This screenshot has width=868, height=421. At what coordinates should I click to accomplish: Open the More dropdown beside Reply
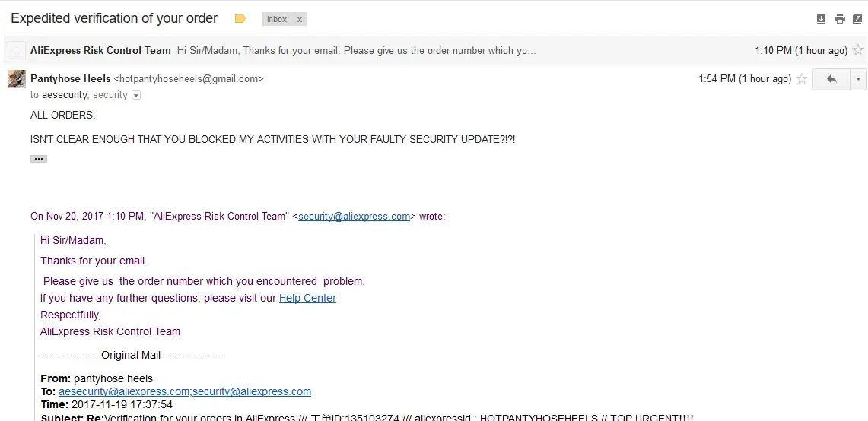click(858, 79)
